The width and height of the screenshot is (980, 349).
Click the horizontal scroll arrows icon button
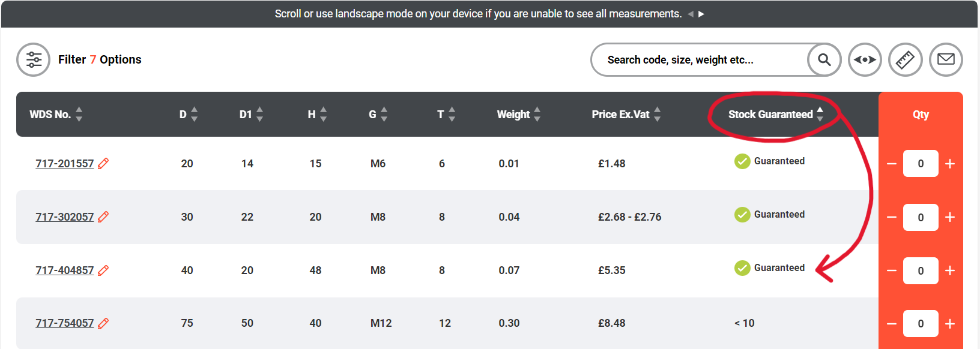[865, 59]
